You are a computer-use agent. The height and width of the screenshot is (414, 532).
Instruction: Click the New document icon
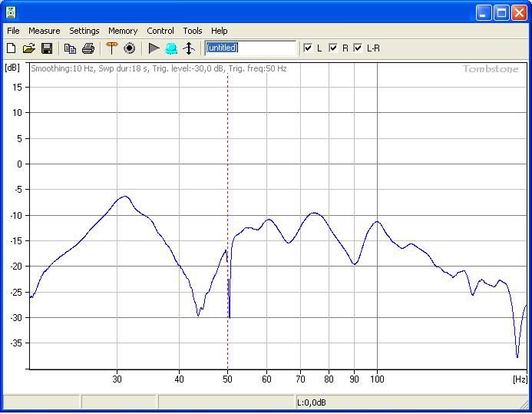coord(12,48)
